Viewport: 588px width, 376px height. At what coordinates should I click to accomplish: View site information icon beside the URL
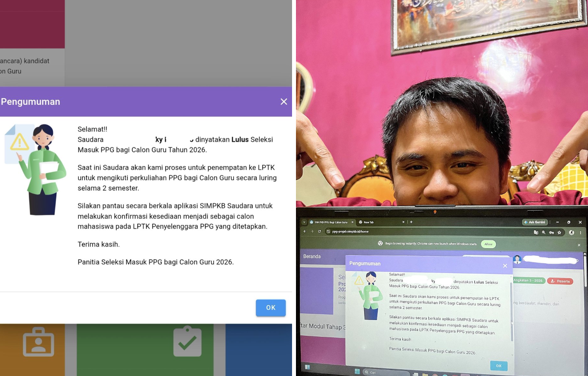328,231
